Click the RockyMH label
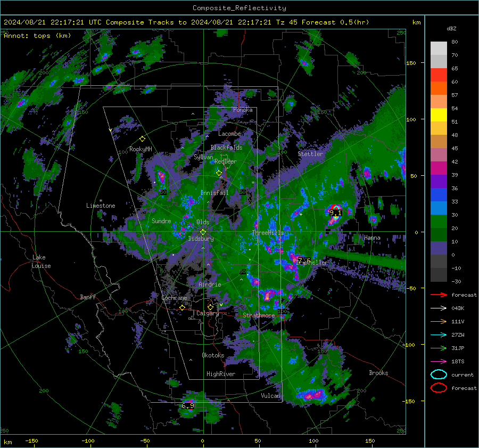479x448 pixels. coord(141,149)
